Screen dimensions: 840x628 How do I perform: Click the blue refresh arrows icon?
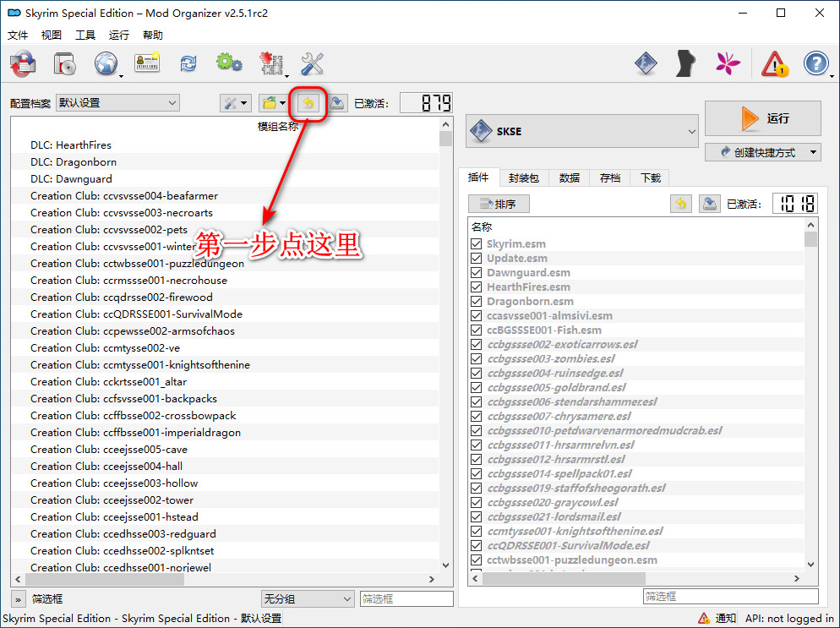188,64
